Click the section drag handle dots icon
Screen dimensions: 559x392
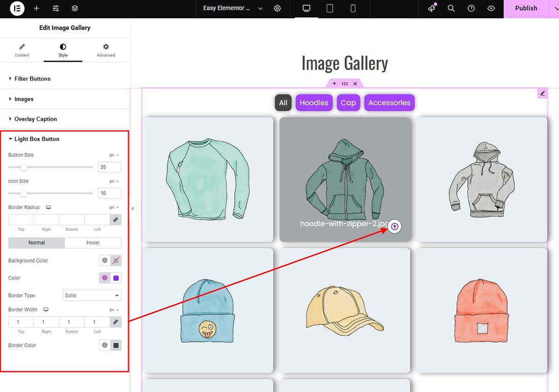point(345,84)
